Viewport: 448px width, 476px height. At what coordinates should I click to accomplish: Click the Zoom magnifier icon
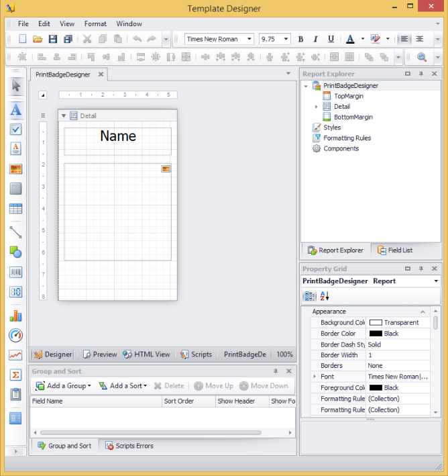pos(422,57)
